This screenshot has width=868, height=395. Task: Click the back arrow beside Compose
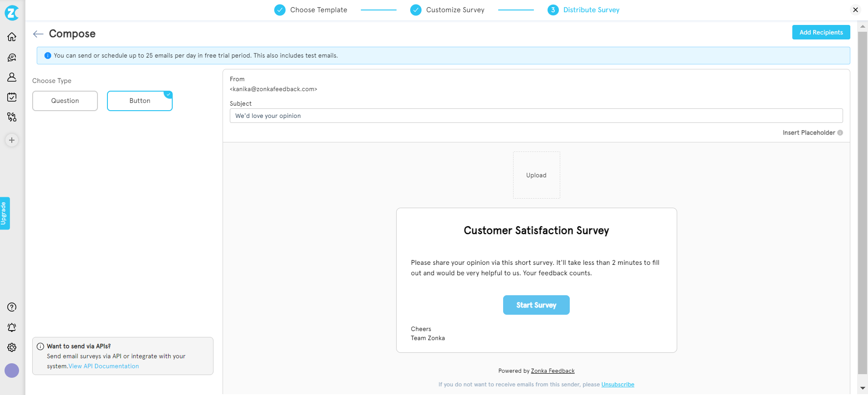pos(38,34)
